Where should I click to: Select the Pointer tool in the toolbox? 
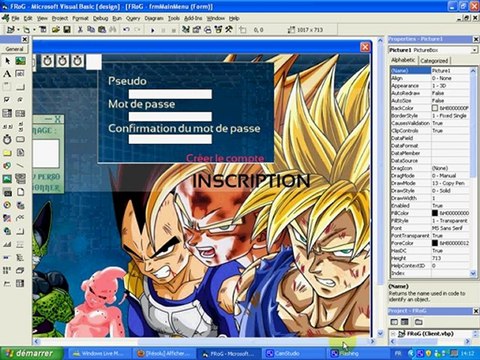(7, 61)
